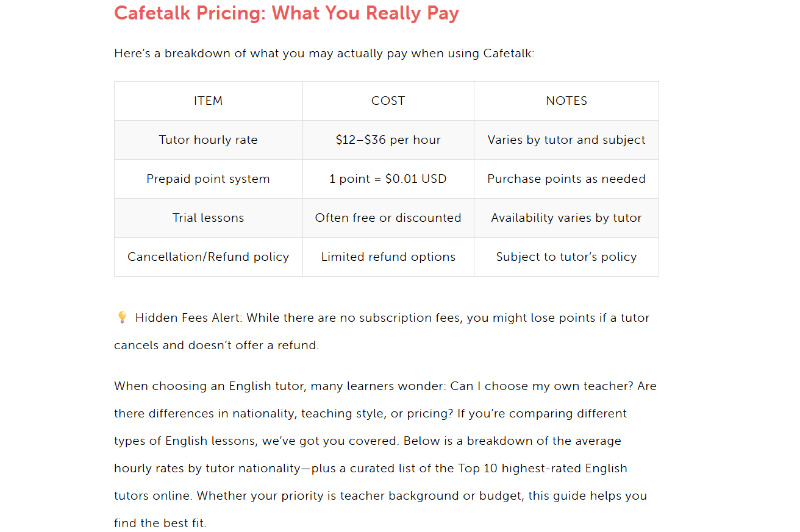Image resolution: width=800 pixels, height=532 pixels.
Task: Click the 1 point = $0.01 USD cell
Action: point(388,179)
